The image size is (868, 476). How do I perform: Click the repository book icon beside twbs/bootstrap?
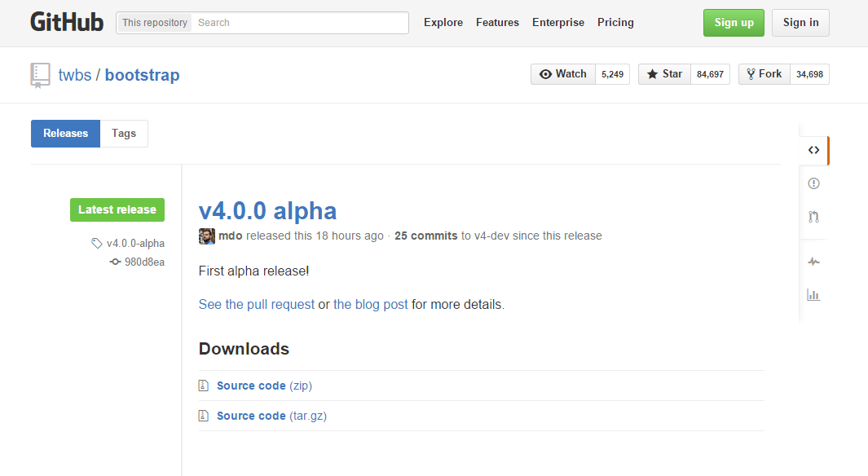40,74
